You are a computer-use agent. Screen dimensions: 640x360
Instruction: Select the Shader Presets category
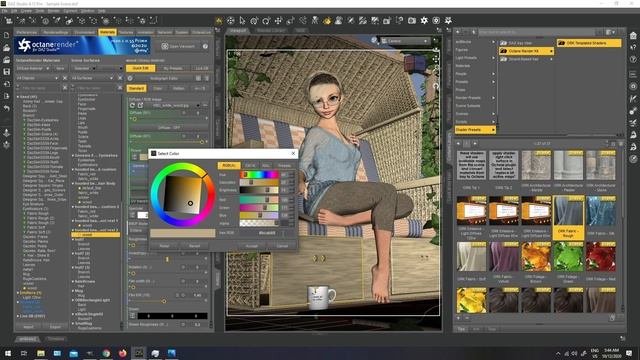point(475,130)
